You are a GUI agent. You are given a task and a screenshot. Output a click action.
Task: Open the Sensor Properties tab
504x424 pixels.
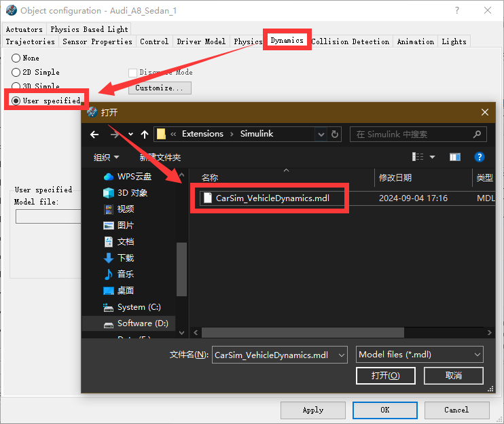click(x=97, y=41)
